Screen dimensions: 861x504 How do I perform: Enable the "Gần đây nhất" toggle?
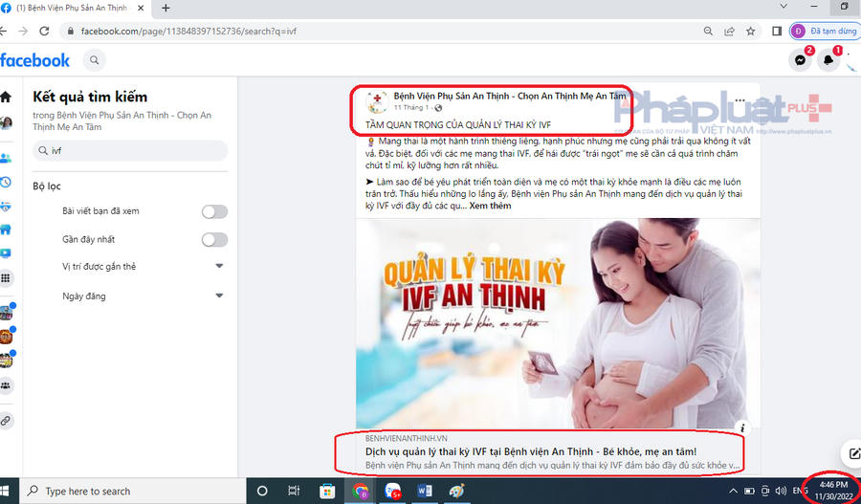coord(214,239)
